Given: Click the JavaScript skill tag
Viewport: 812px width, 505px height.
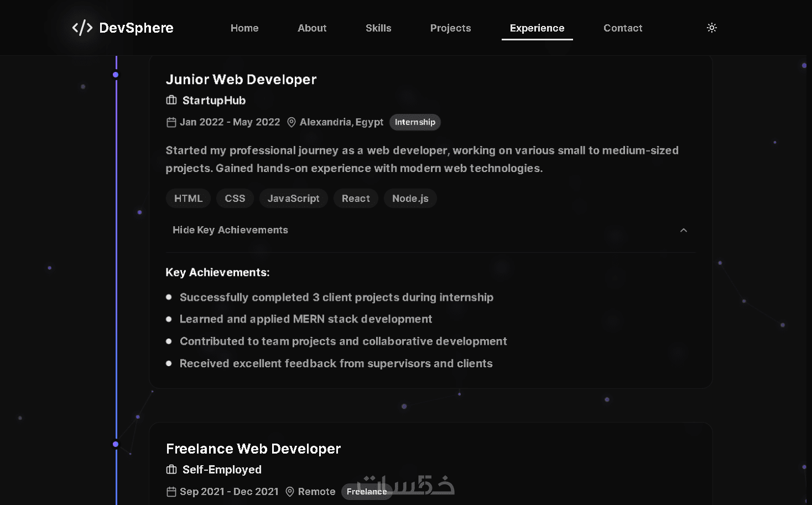Looking at the screenshot, I should (x=293, y=199).
